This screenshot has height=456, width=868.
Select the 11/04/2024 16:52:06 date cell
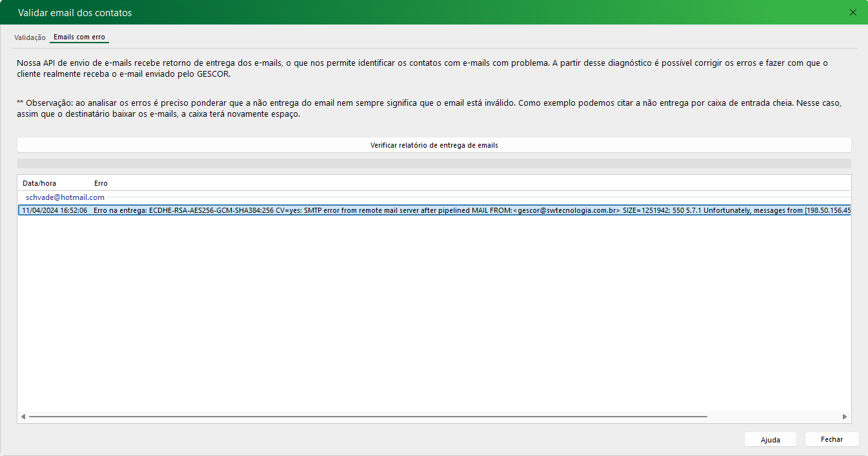tap(54, 210)
